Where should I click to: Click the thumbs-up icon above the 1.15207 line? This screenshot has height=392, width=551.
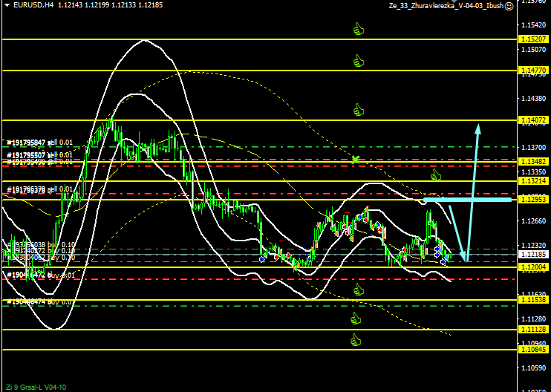[x=359, y=29]
